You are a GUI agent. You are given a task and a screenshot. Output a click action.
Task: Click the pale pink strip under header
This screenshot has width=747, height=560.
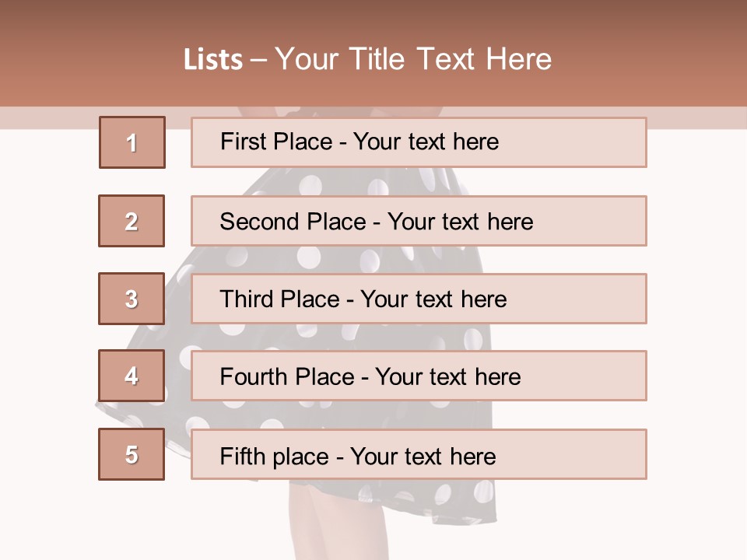(700, 117)
